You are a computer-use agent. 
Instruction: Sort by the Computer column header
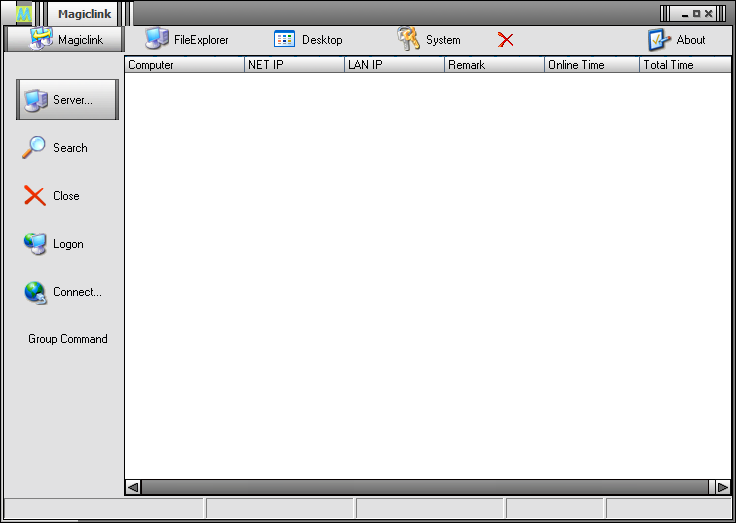(x=184, y=65)
